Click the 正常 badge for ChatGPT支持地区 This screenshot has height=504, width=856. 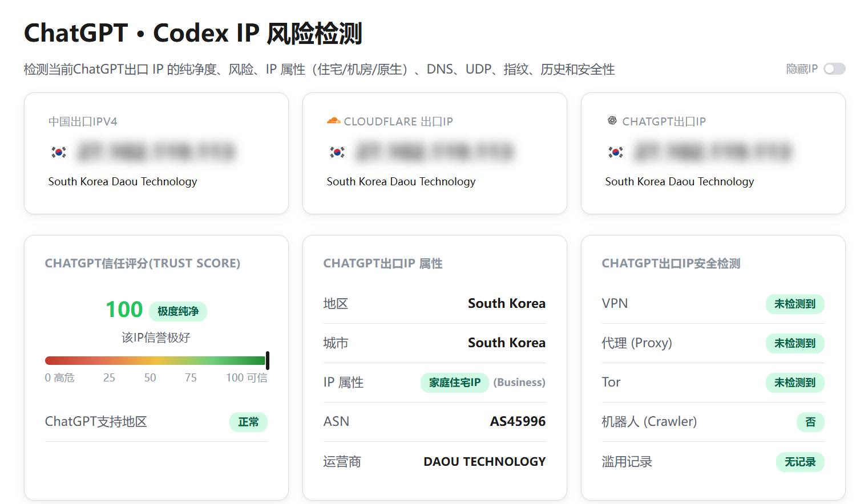coord(248,422)
